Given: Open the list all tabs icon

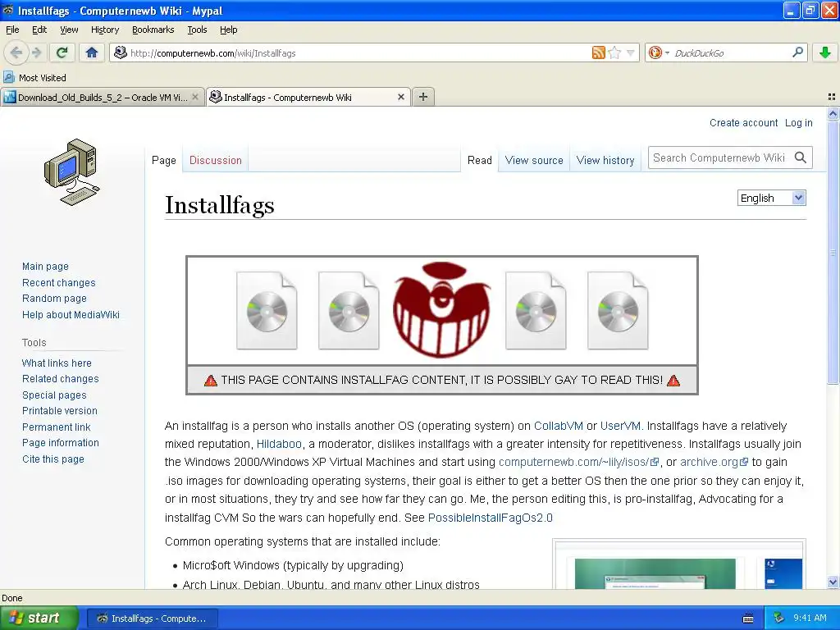Looking at the screenshot, I should tap(832, 97).
